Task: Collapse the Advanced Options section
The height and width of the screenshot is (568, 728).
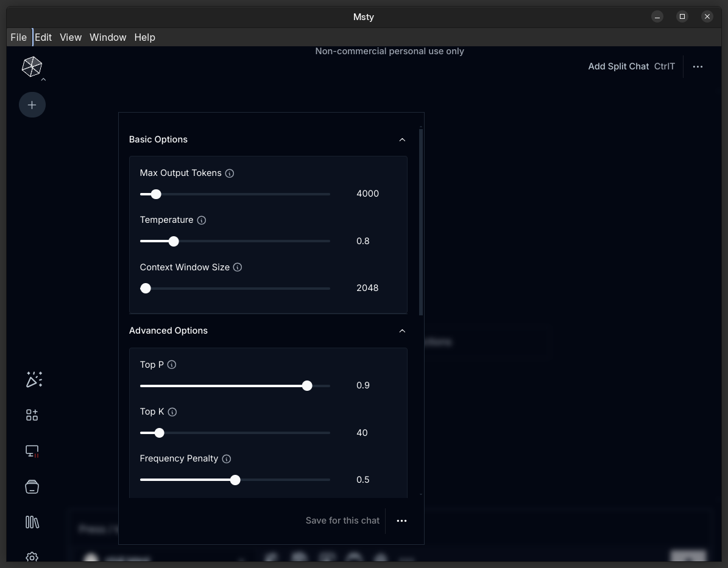Action: tap(402, 331)
